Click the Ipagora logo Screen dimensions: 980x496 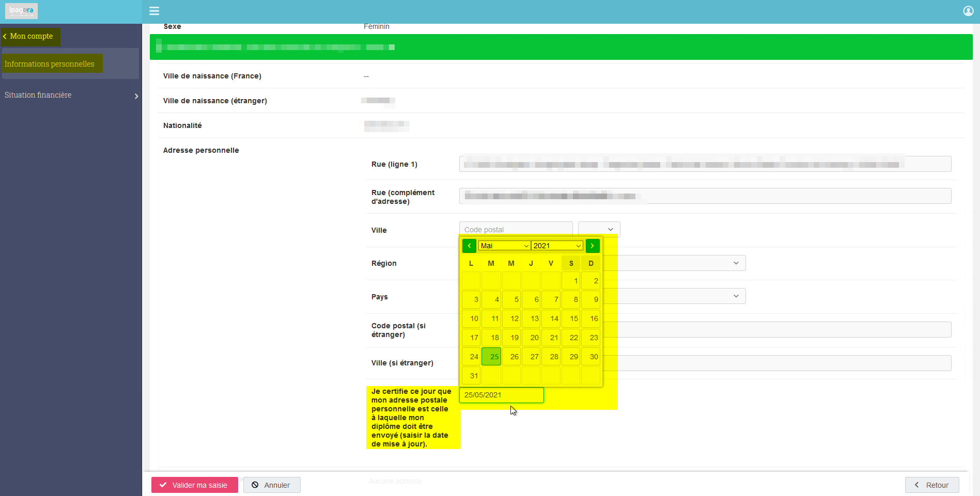point(21,11)
